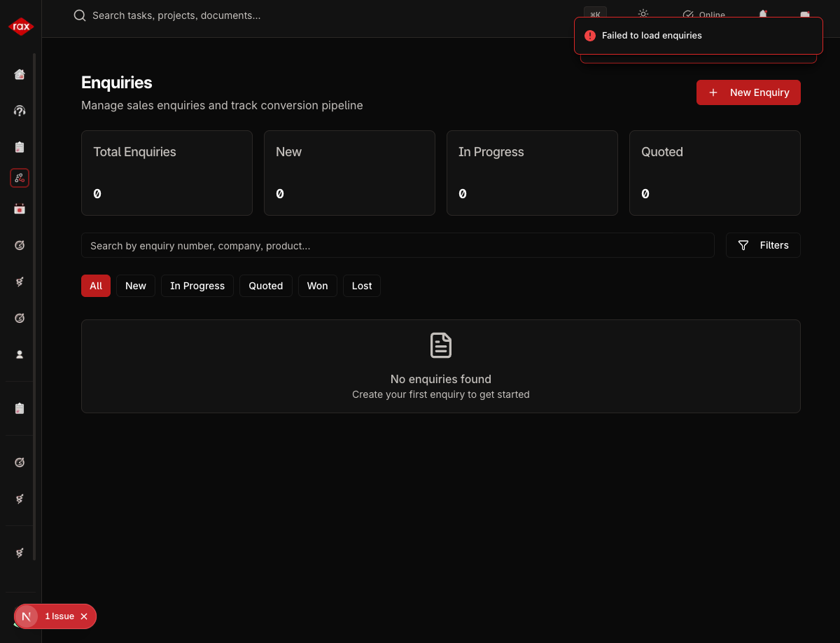Click the Total Enquiries stat card
The image size is (840, 643).
[x=167, y=173]
